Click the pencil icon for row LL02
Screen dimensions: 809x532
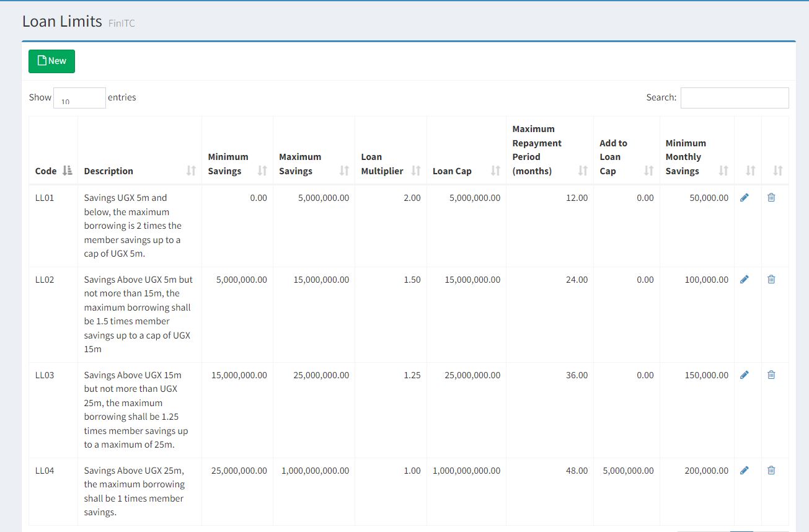[x=745, y=280]
